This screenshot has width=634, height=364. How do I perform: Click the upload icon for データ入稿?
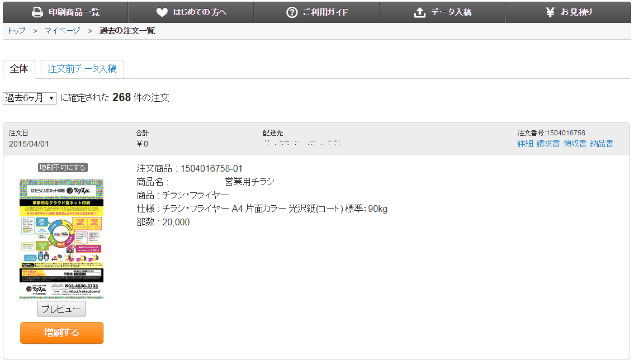420,12
